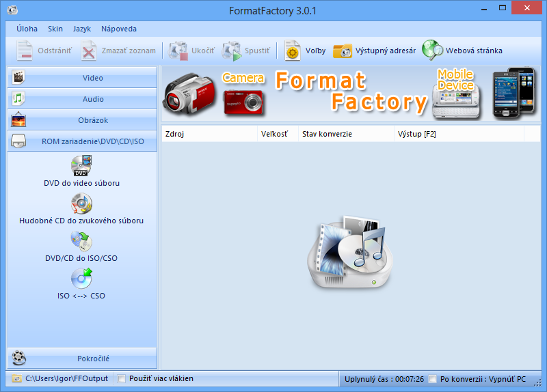Click the Zdroj column header
Image resolution: width=547 pixels, height=392 pixels.
coord(210,134)
